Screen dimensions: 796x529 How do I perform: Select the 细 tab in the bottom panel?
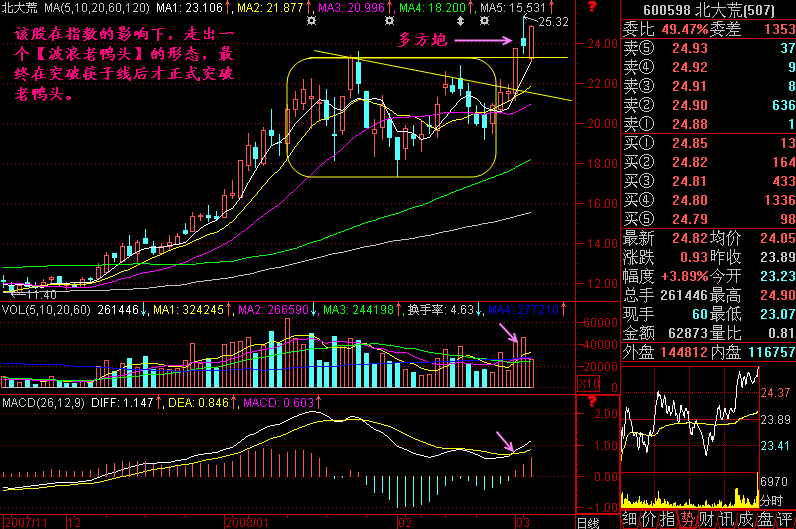tap(629, 519)
